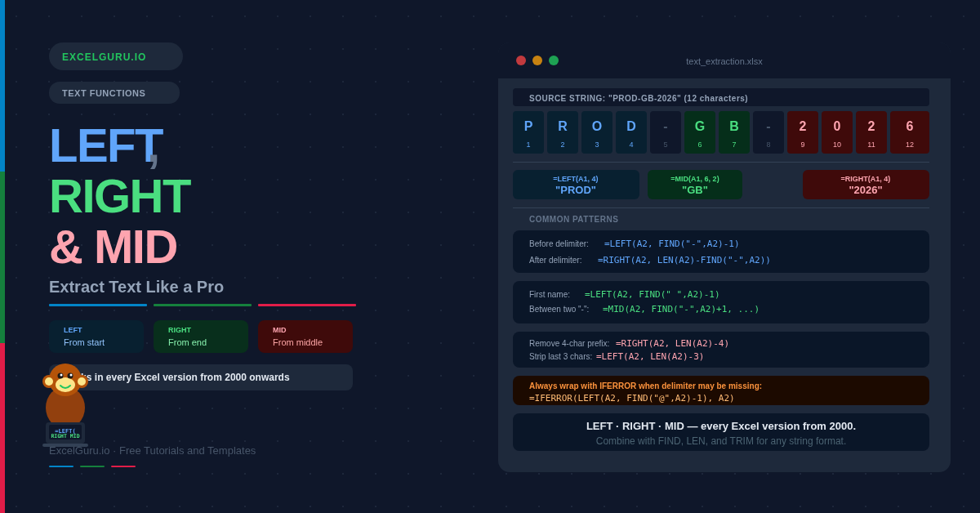Select the character tile numbered 12
The height and width of the screenshot is (513, 980).
pyautogui.click(x=909, y=132)
